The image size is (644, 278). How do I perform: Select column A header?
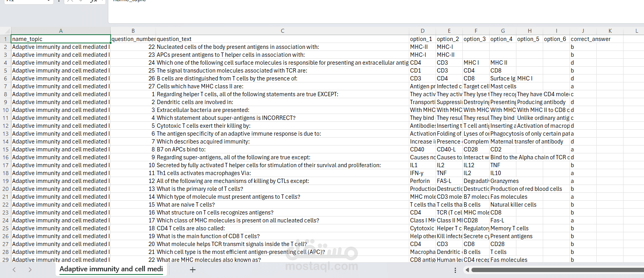[61, 31]
